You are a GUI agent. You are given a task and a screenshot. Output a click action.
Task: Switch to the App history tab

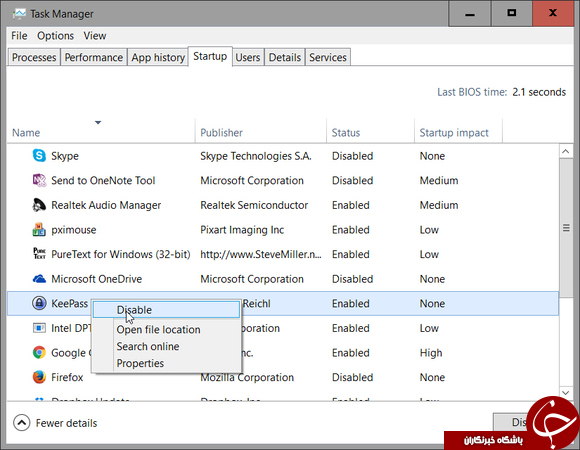tap(158, 57)
